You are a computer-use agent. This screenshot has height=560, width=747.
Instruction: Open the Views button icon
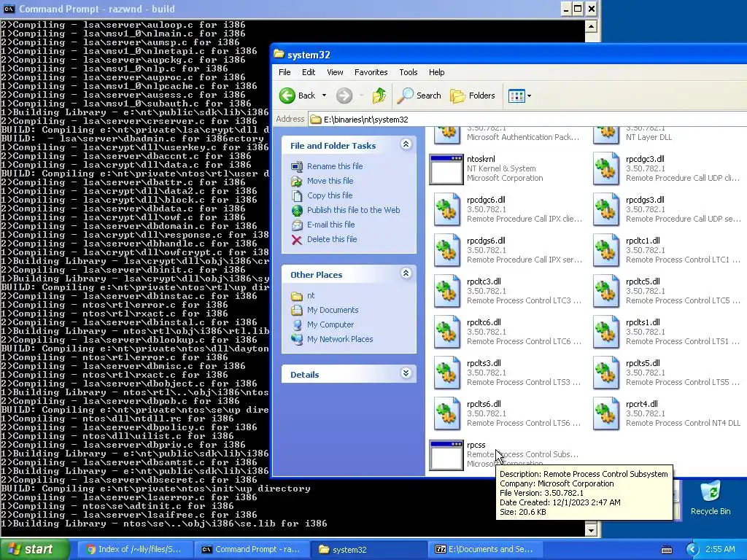(516, 96)
